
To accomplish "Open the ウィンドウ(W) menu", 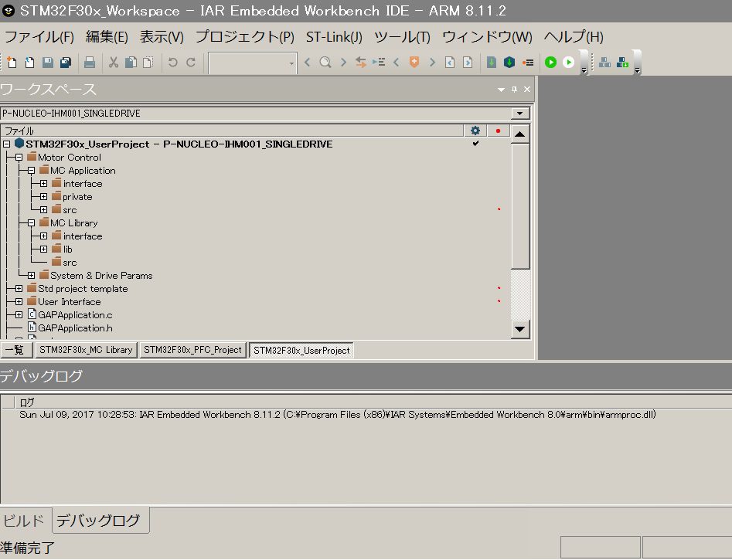I will coord(488,37).
